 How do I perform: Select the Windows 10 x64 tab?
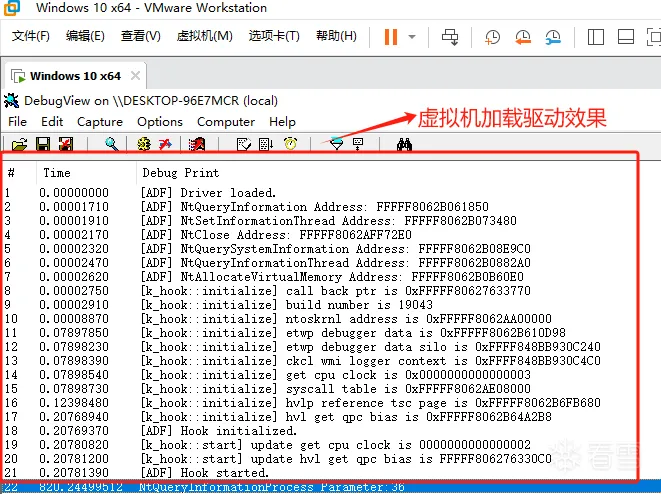tap(75, 76)
